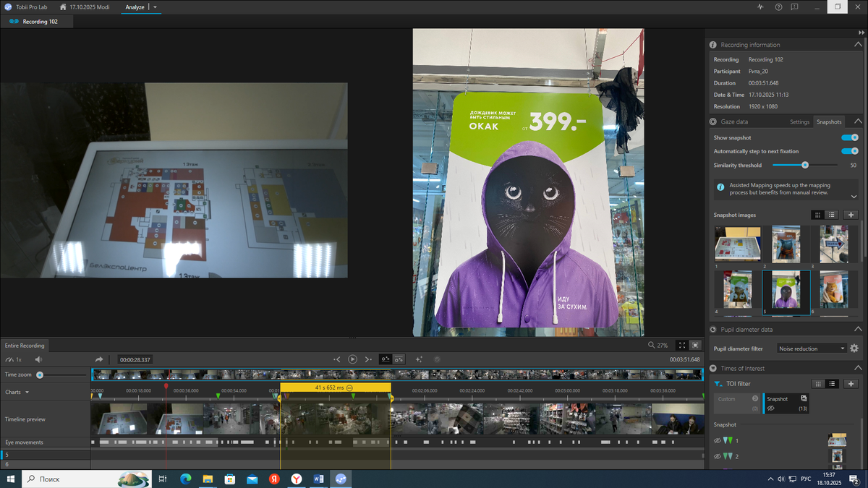Click the Entire Recording button
868x488 pixels.
tap(25, 346)
